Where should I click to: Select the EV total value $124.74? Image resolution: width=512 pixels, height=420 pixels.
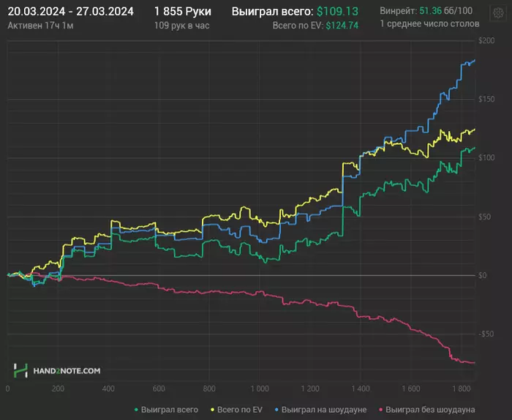342,26
